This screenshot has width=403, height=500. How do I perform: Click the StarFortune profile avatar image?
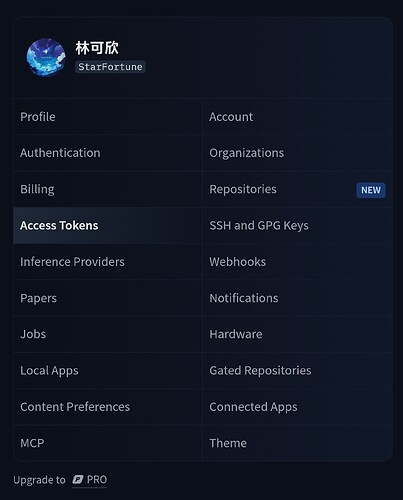pyautogui.click(x=46, y=57)
